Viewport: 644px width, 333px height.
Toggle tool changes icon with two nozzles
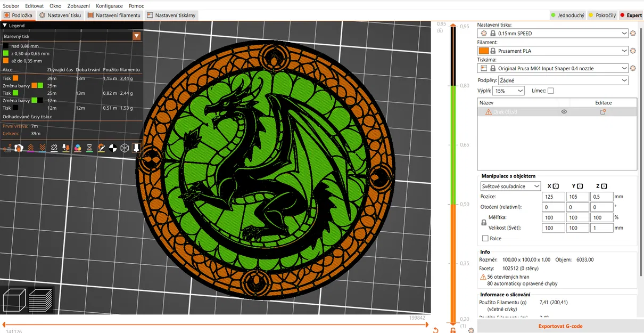pyautogui.click(x=66, y=148)
